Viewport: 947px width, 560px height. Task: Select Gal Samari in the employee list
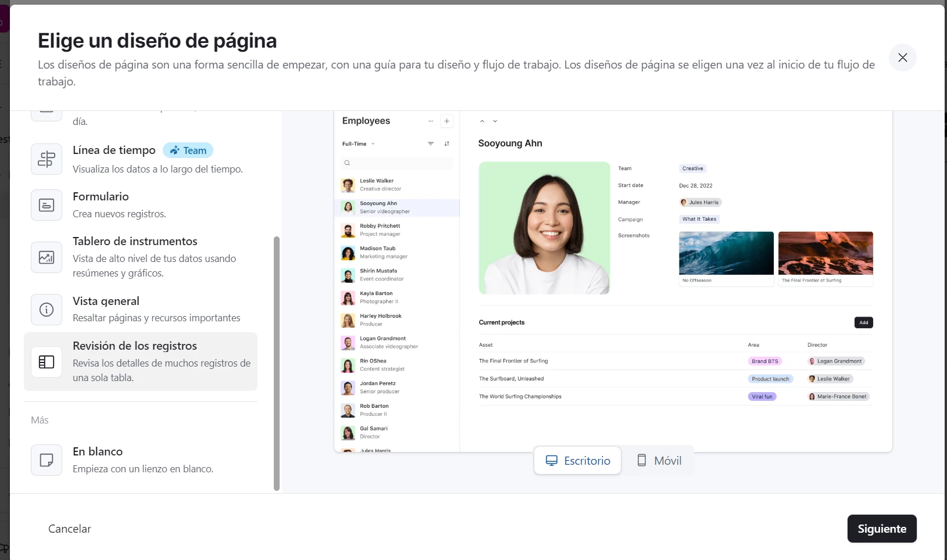point(397,432)
